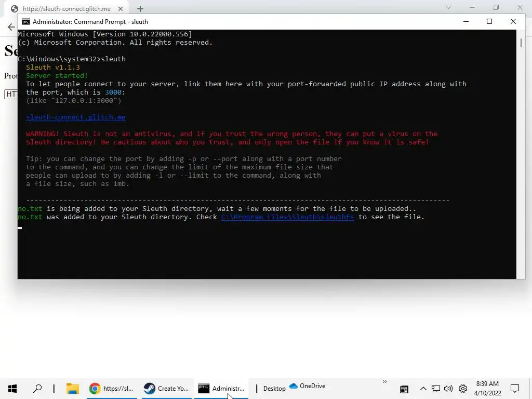Open the settings gear tray icon

(x=463, y=389)
